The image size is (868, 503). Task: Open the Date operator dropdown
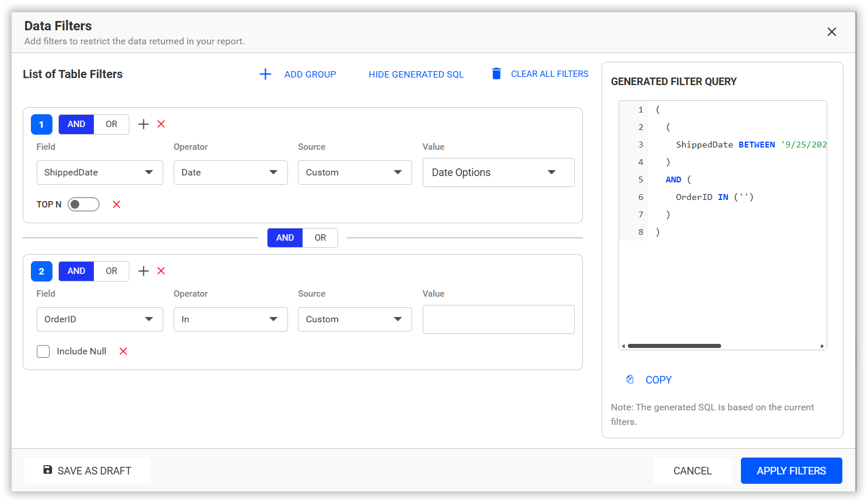[x=231, y=173]
